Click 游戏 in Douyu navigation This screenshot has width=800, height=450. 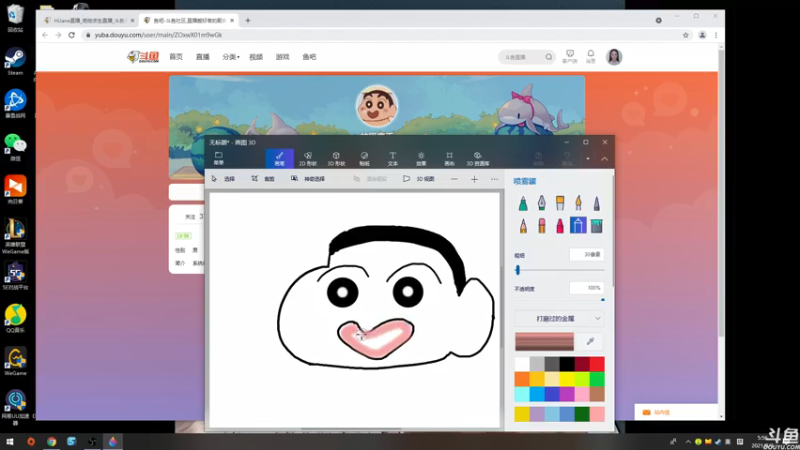pyautogui.click(x=283, y=57)
